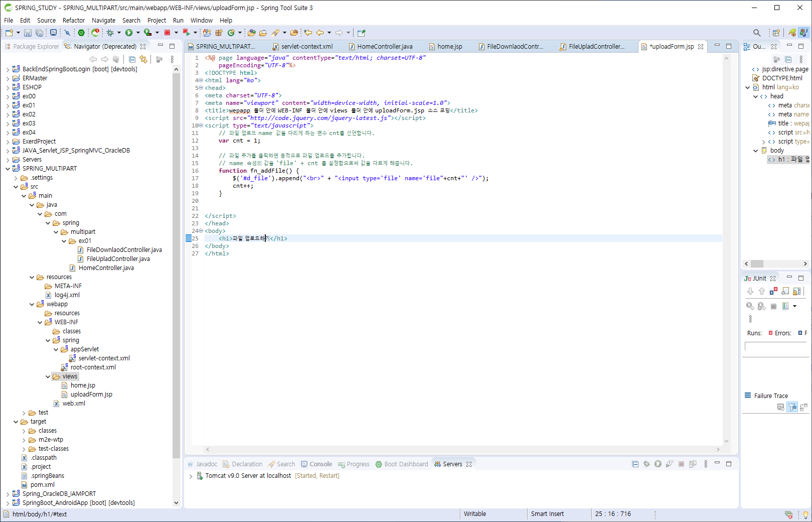The image size is (812, 522).
Task: Click the Collapse All icon in Navigator
Action: pos(132,59)
